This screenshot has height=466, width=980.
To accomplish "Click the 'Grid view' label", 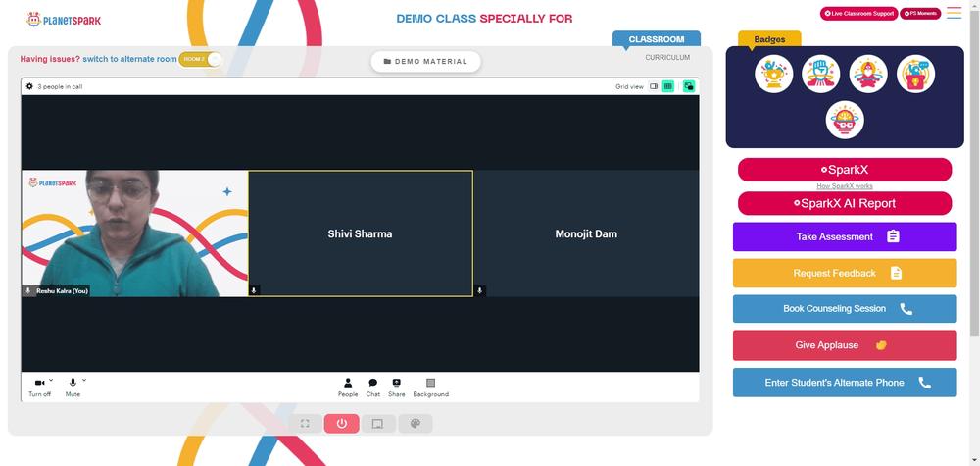I will click(629, 87).
